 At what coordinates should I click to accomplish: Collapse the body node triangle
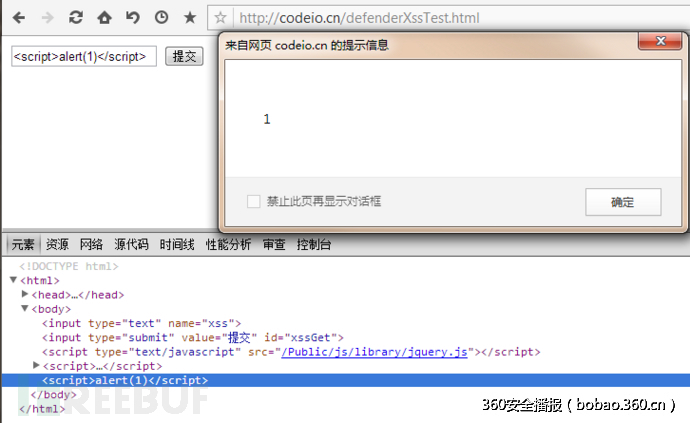tap(25, 309)
